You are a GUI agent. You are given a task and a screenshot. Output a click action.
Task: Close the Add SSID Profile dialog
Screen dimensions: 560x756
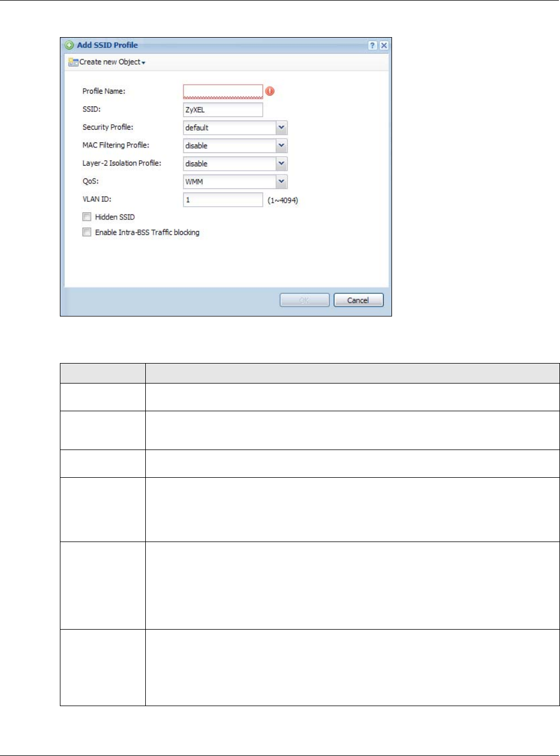[x=384, y=45]
